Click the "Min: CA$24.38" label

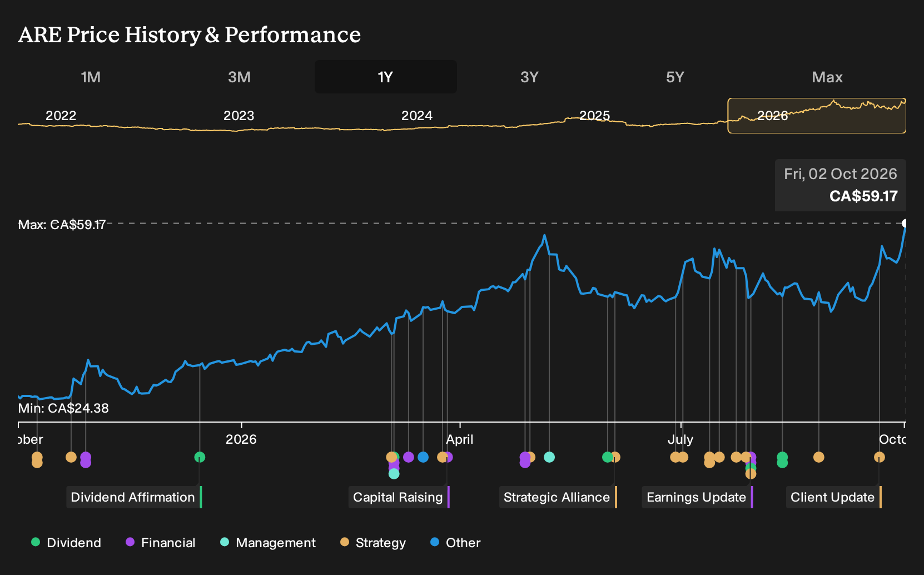[63, 408]
